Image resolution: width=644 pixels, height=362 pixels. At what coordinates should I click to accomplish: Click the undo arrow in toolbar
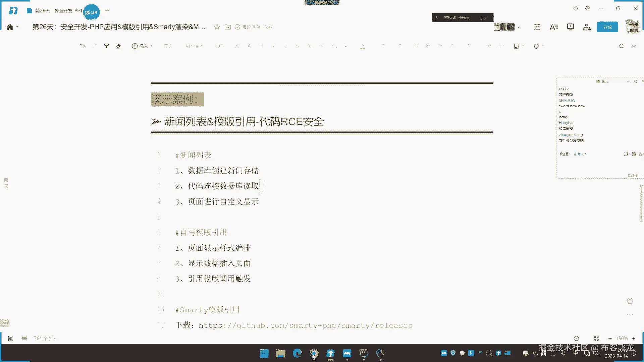(82, 46)
